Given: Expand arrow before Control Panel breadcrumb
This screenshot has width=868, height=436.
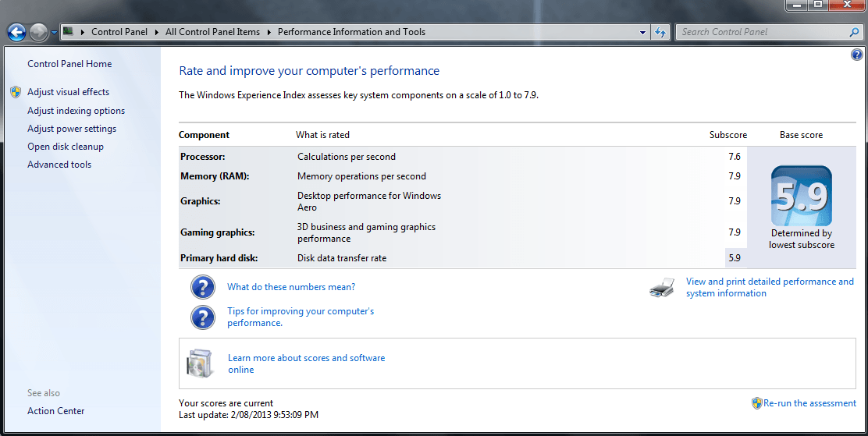Looking at the screenshot, I should click(x=83, y=32).
